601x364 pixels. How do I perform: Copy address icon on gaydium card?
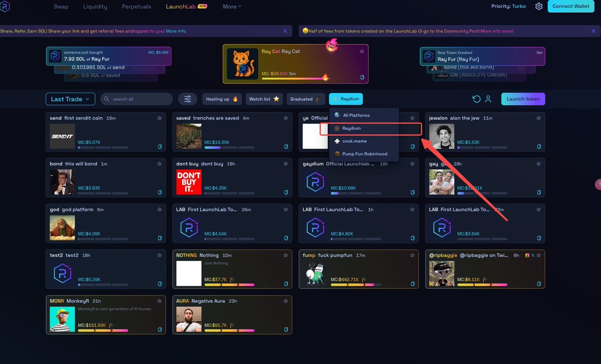(x=413, y=192)
